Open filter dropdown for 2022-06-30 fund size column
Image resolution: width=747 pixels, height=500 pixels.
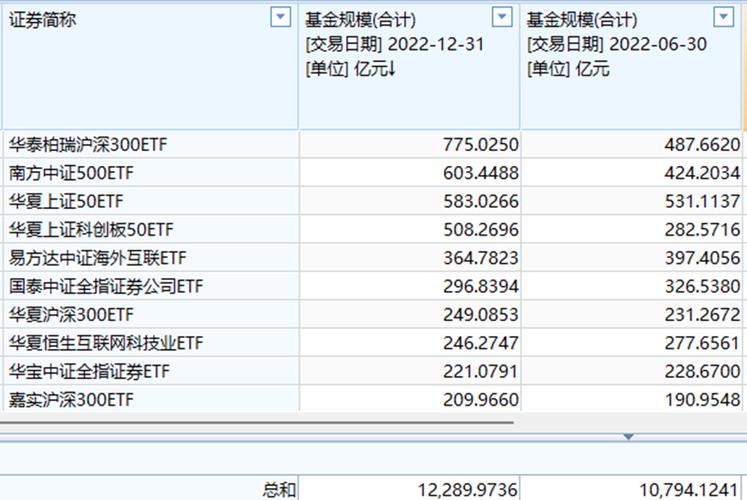[x=723, y=18]
